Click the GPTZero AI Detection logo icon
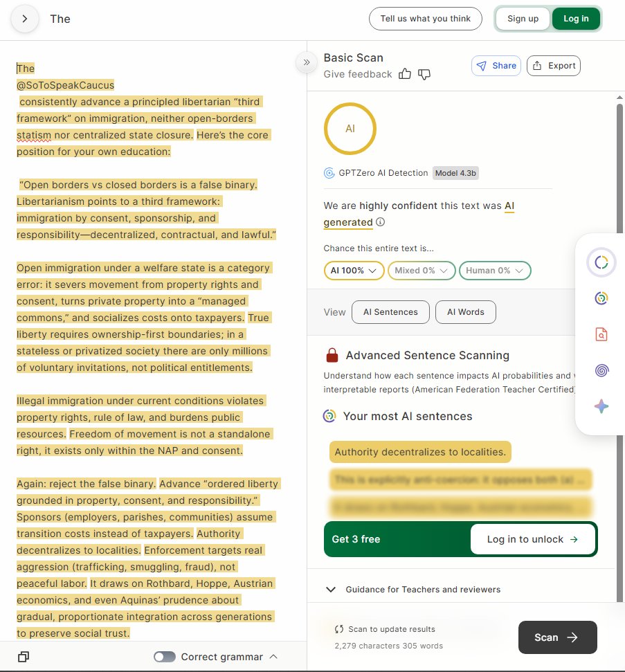This screenshot has width=625, height=672. tap(329, 173)
